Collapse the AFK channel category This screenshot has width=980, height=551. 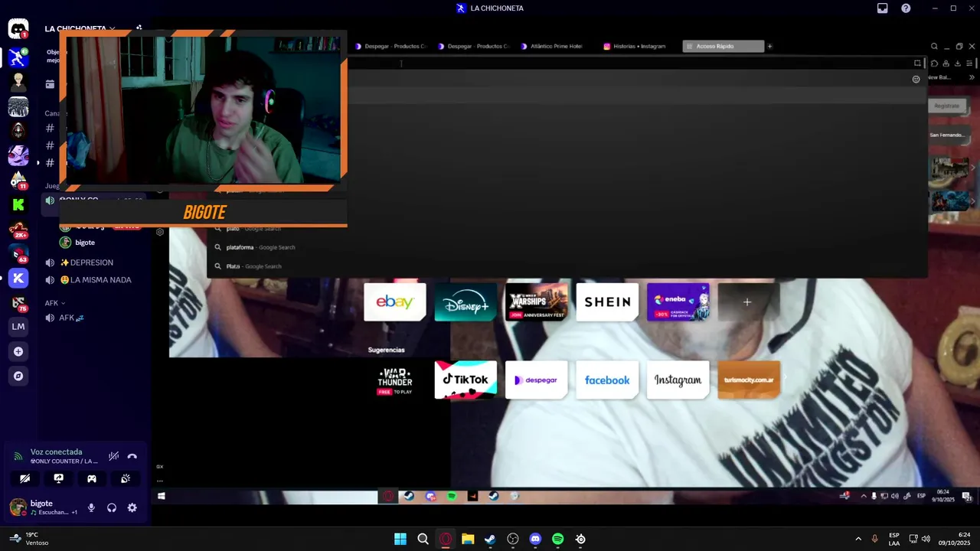55,303
